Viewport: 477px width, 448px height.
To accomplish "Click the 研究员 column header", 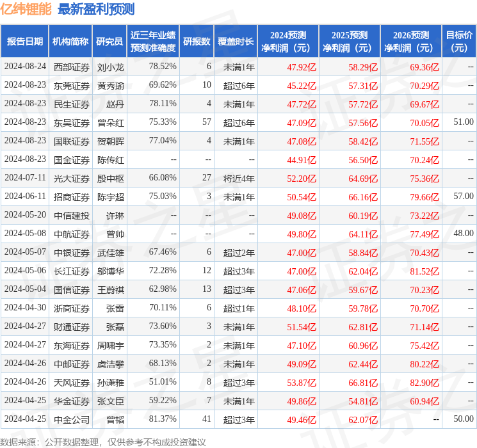I will pyautogui.click(x=109, y=42).
